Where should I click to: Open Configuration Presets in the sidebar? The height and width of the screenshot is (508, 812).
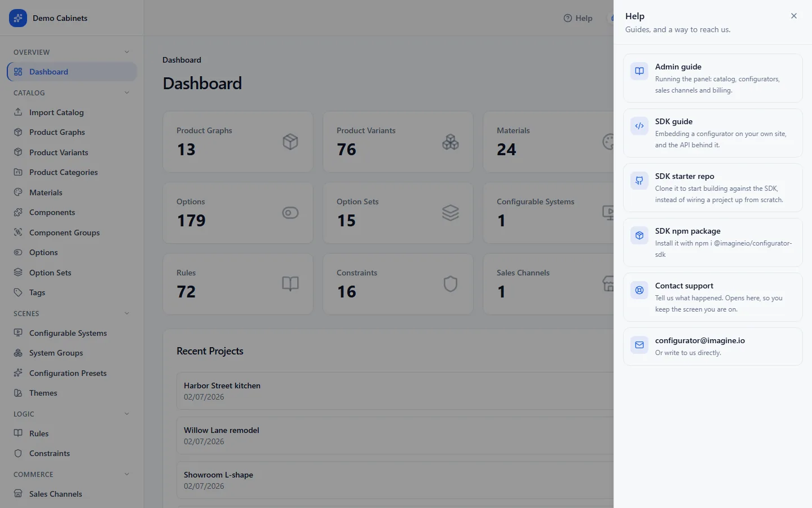(72, 373)
